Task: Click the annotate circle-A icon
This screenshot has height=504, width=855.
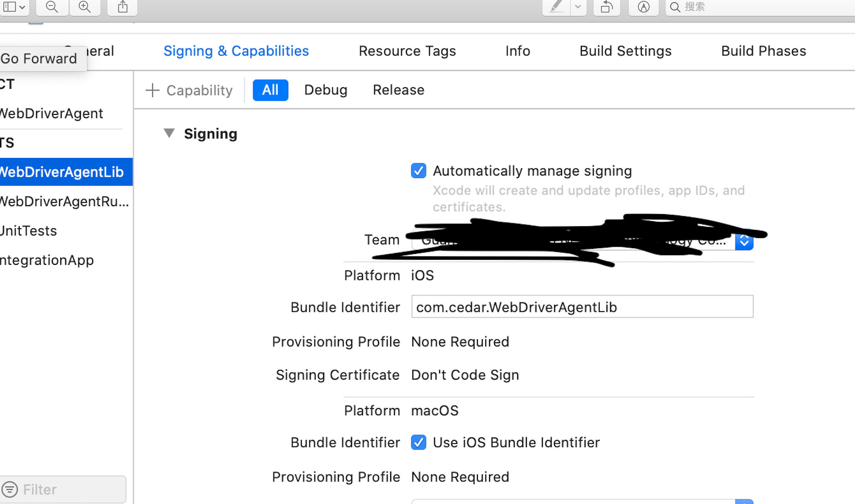Action: click(x=643, y=7)
